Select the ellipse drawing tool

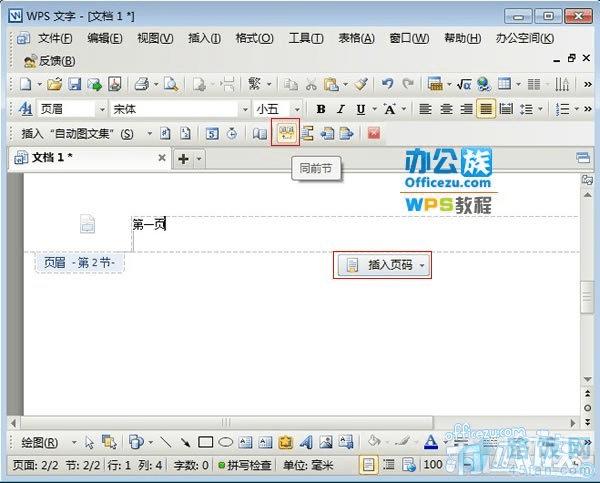225,442
